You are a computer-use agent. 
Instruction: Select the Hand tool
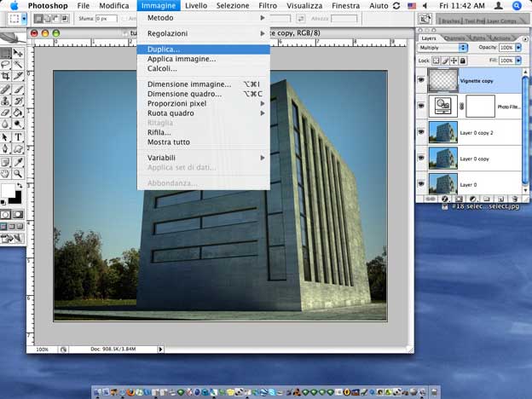(6, 173)
